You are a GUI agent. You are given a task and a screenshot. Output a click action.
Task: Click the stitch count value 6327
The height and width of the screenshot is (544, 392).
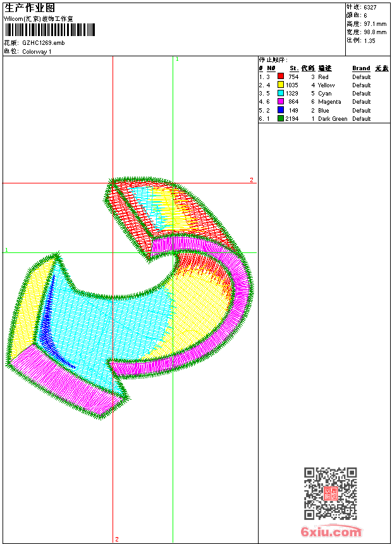(370, 7)
